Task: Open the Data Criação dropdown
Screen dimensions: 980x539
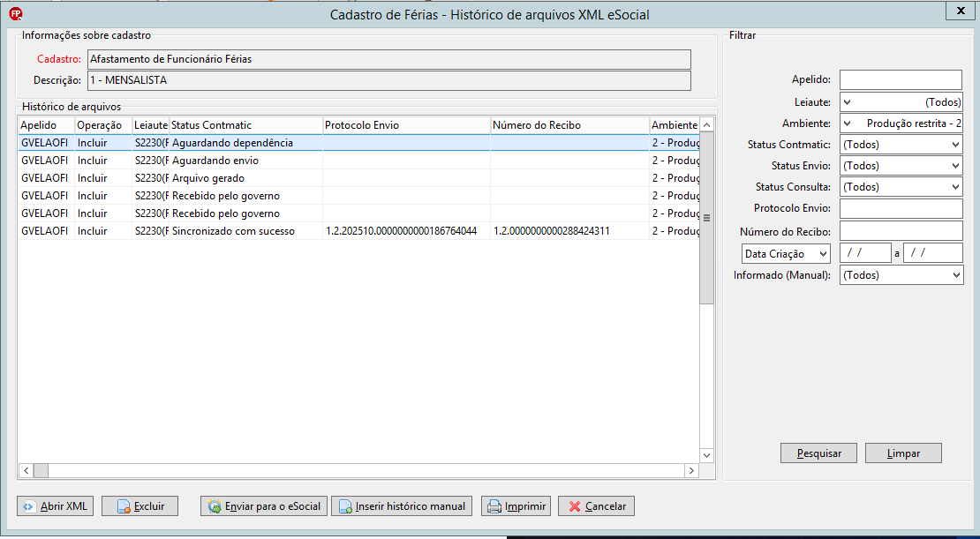Action: (x=785, y=253)
